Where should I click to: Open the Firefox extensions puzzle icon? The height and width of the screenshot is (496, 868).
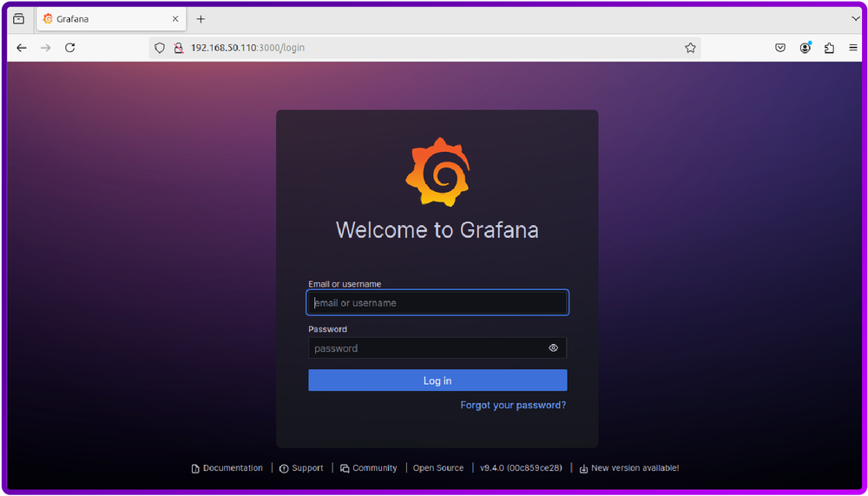coord(829,48)
